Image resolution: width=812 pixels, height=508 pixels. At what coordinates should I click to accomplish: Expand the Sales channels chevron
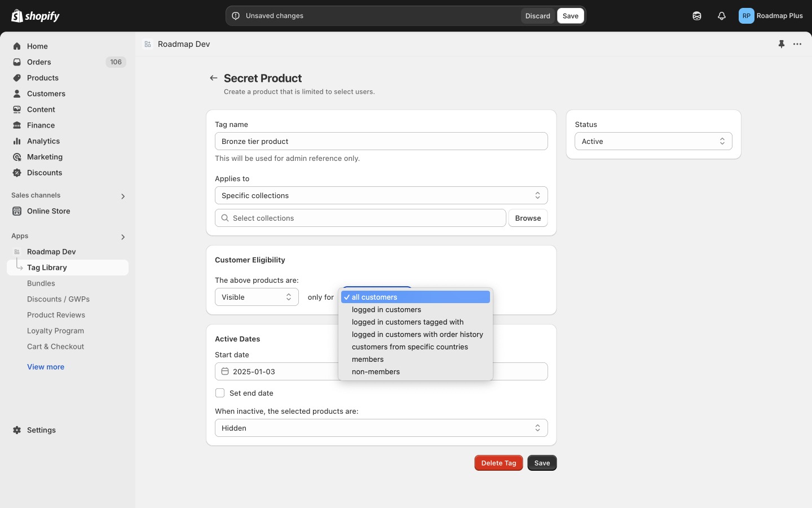click(123, 196)
